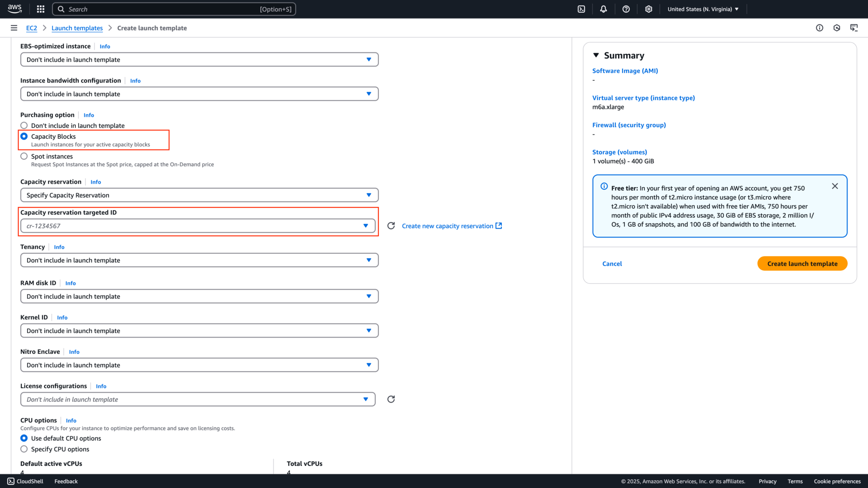Open Info for Purchasing option
The image size is (868, 488).
click(89, 115)
